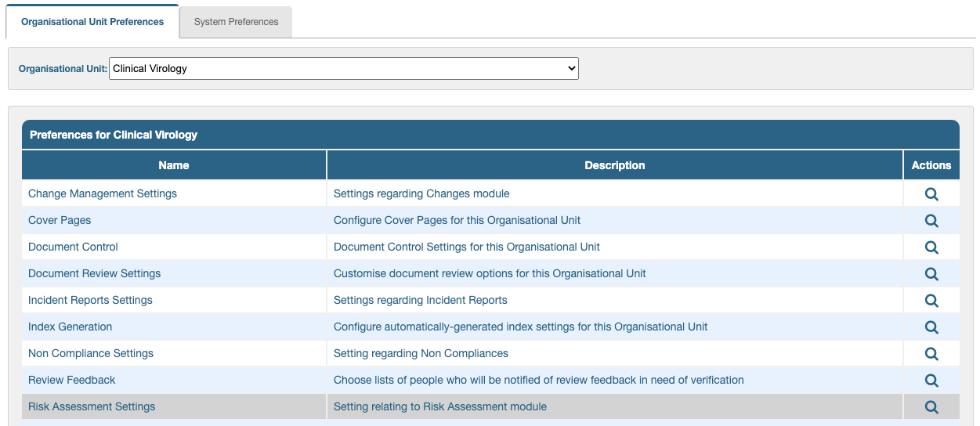This screenshot has width=980, height=426.
Task: Open Cover Pages via its magnifier icon
Action: [931, 221]
